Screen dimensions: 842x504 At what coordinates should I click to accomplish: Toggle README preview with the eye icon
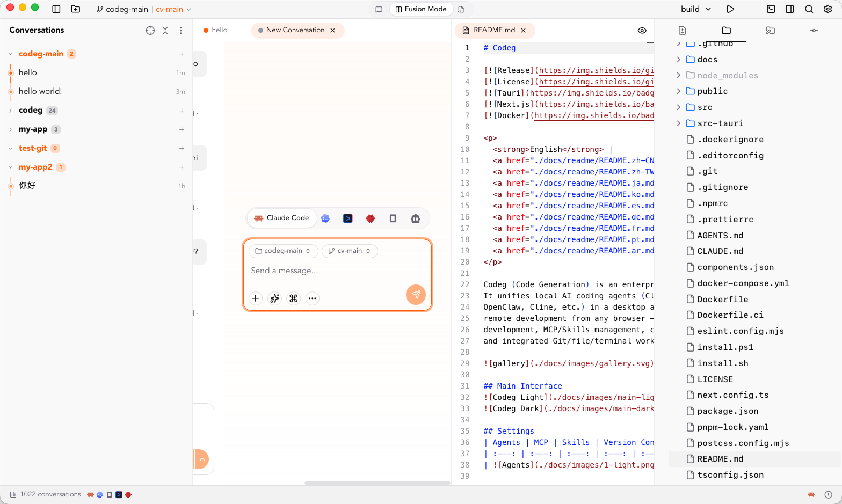click(642, 31)
